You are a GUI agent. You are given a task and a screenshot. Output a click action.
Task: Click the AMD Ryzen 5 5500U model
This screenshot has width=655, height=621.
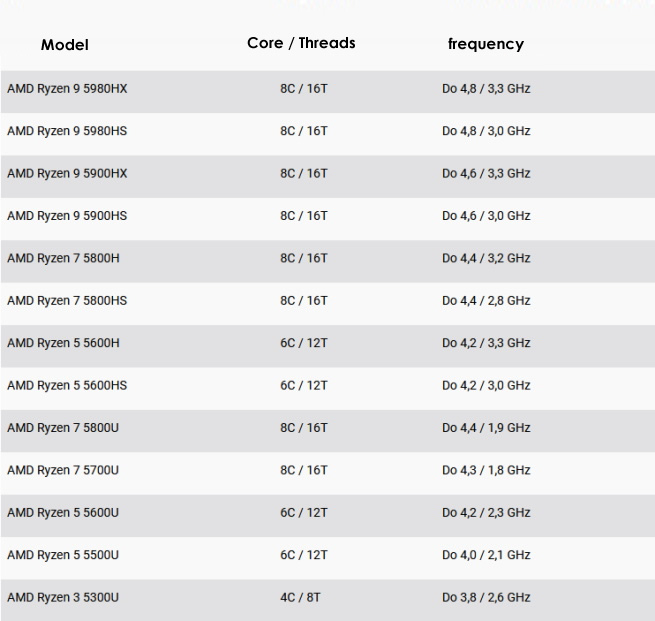[x=63, y=555]
